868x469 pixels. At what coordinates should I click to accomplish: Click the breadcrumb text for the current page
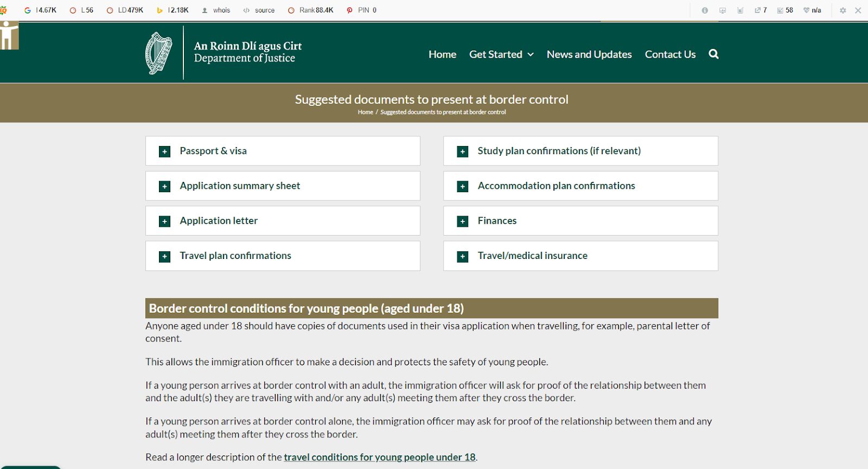pos(443,112)
